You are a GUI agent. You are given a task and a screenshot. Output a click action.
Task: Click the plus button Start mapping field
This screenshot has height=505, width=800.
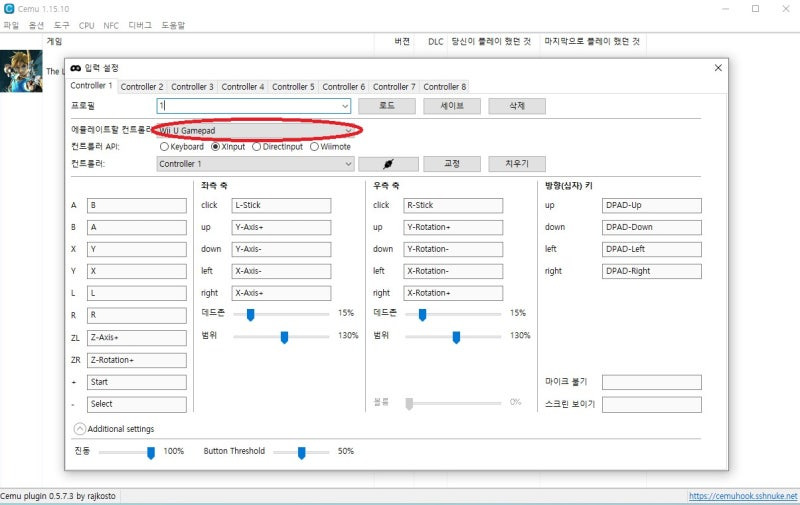point(137,382)
